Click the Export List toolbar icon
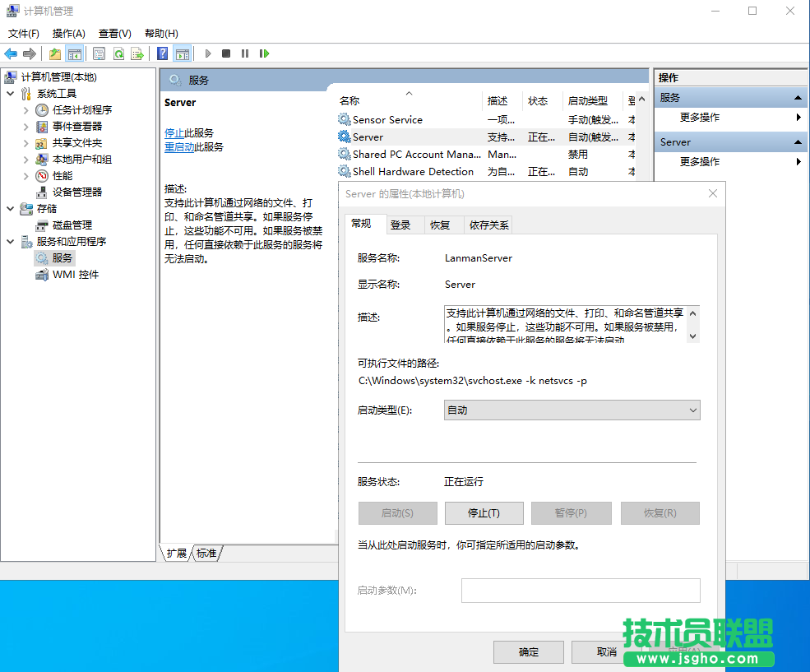 (137, 53)
